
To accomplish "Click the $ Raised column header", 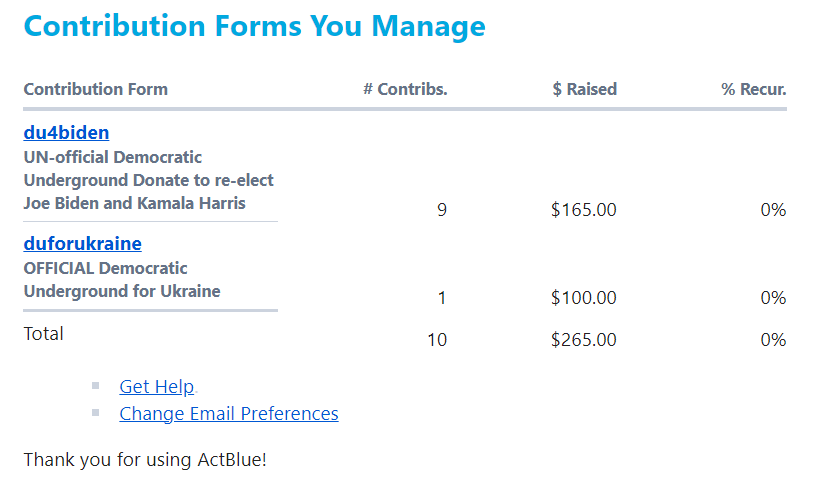I will click(584, 89).
